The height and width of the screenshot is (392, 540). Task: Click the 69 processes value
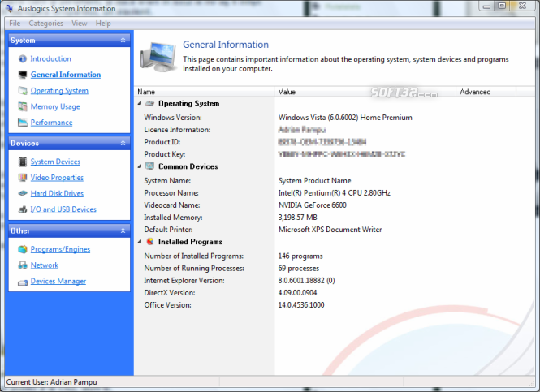(x=299, y=269)
